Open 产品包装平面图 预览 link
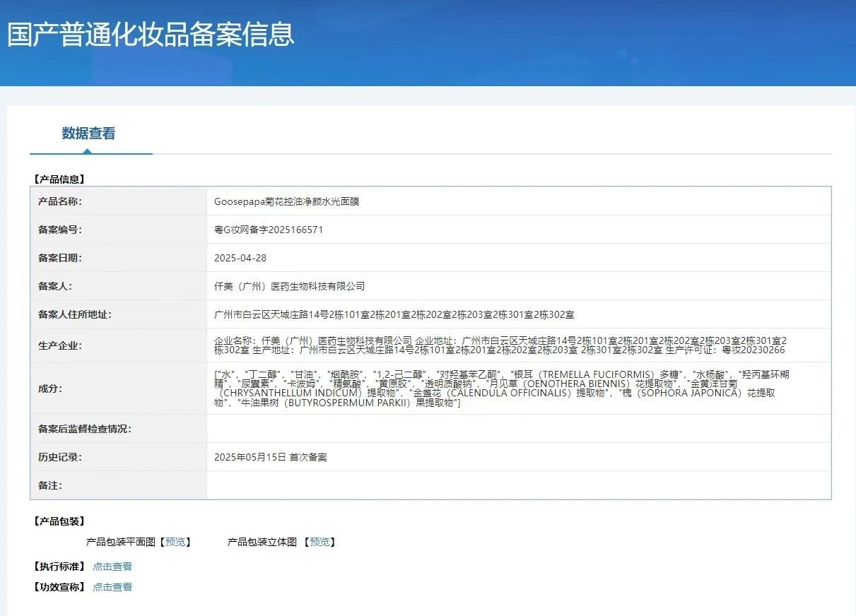The width and height of the screenshot is (856, 616). click(175, 542)
